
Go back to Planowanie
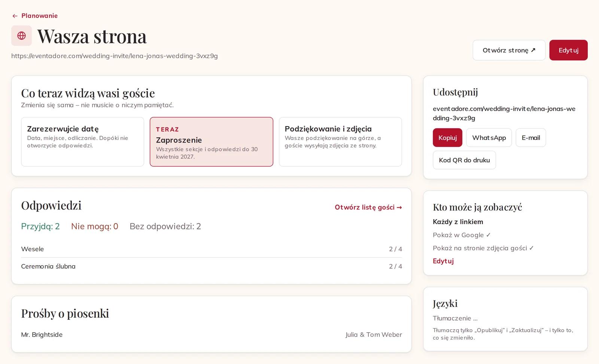pyautogui.click(x=35, y=16)
